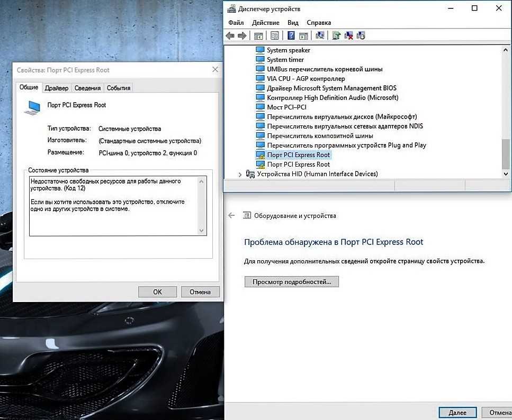Viewport: 512px width, 420px height.
Task: Close the Порт PCI Express Root properties dialog
Action: click(215, 69)
